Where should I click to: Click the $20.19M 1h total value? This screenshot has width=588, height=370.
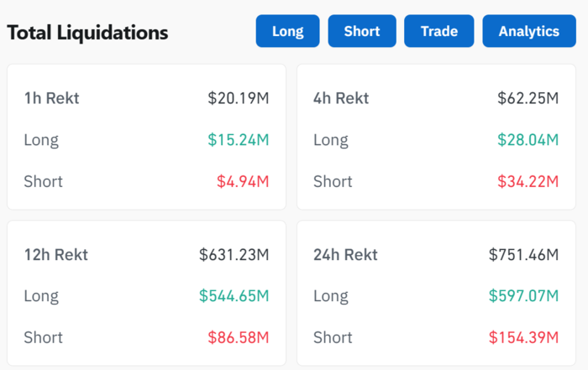[x=238, y=98]
